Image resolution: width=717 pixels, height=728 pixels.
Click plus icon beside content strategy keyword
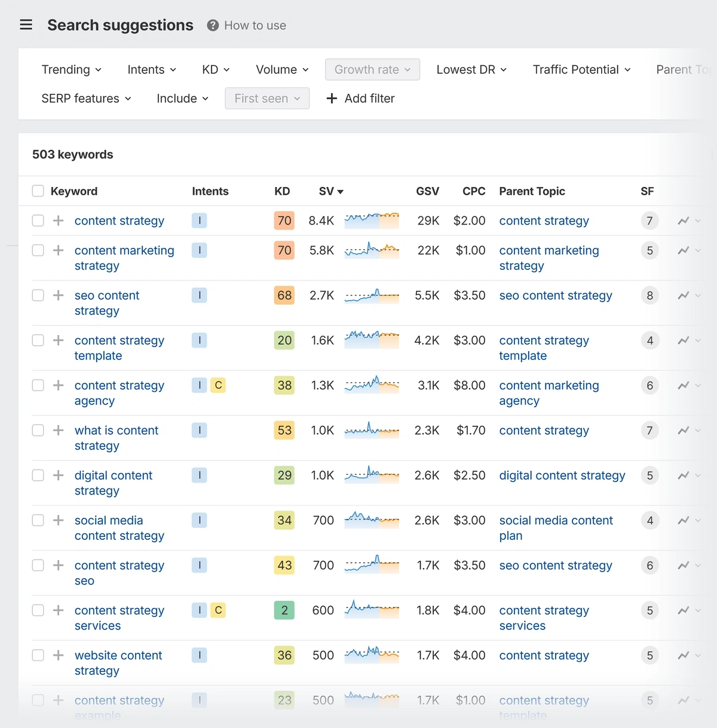pos(58,220)
